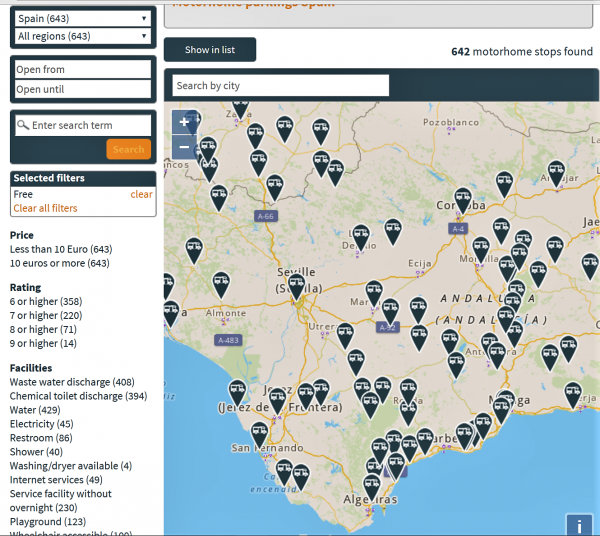Open the motorhome marker above Écija

click(393, 230)
